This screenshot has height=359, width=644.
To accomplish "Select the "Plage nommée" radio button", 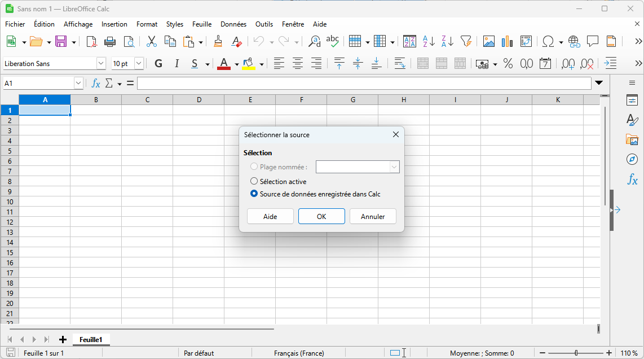I will (x=254, y=167).
